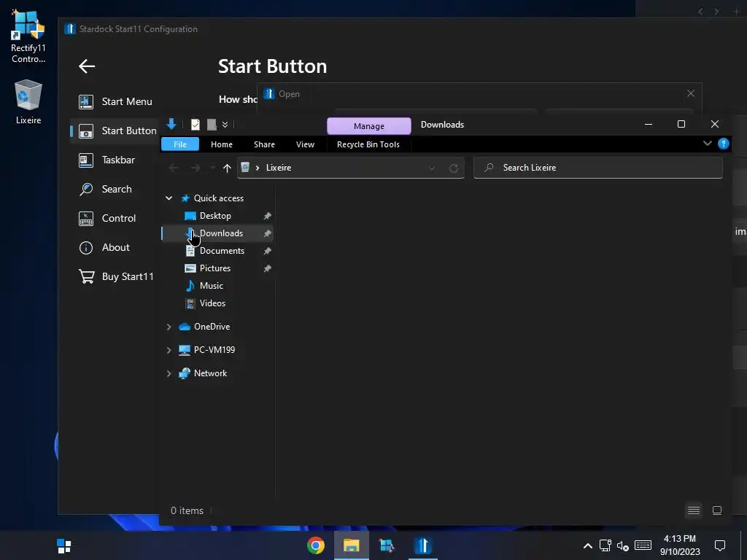
Task: Launch Chrome from the taskbar
Action: coord(316,545)
